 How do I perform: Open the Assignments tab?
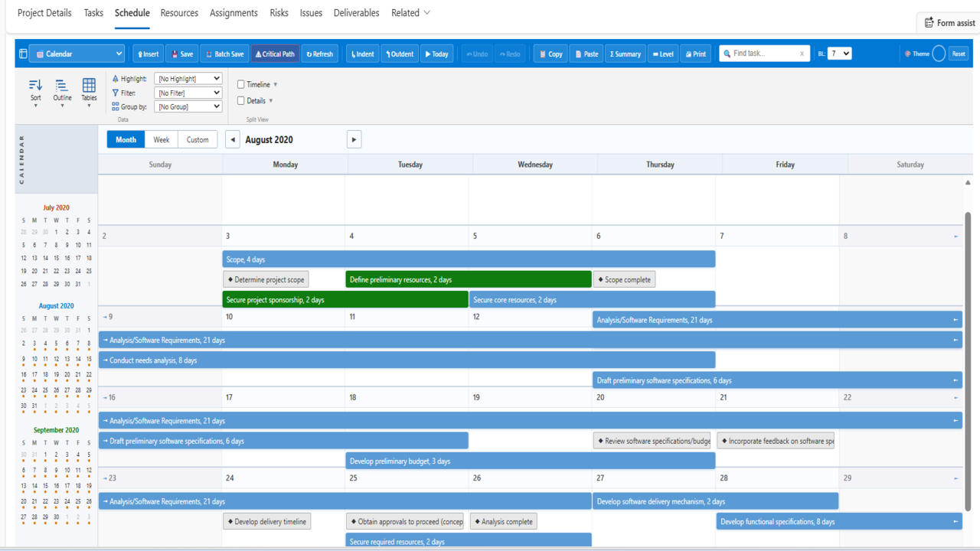(x=234, y=13)
